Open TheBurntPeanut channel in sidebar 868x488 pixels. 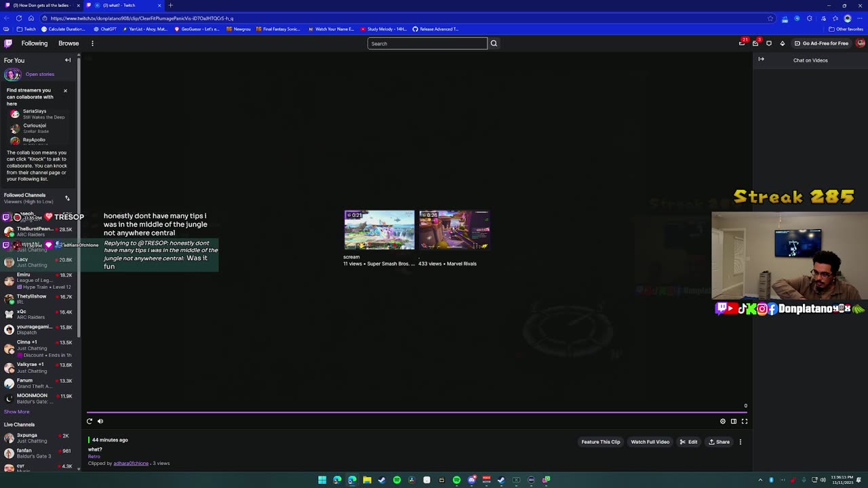pyautogui.click(x=38, y=232)
